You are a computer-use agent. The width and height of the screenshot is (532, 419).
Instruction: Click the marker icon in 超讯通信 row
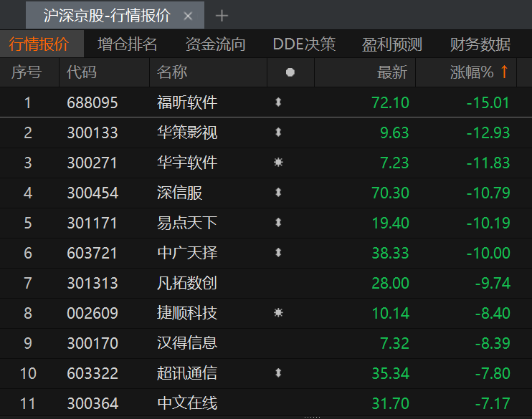pyautogui.click(x=278, y=373)
